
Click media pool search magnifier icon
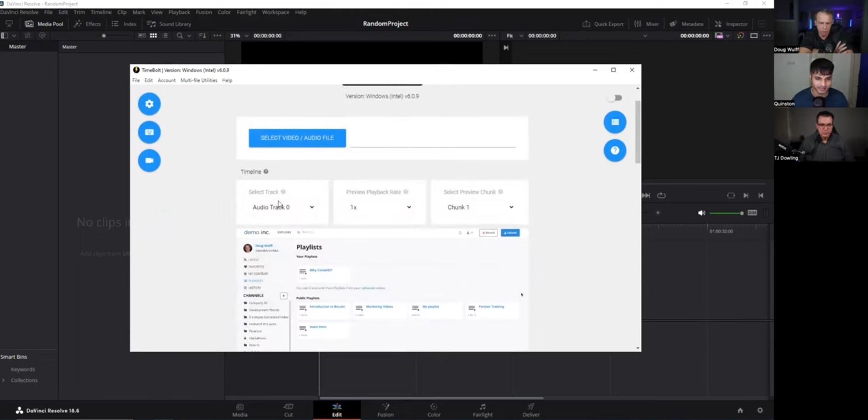[180, 35]
